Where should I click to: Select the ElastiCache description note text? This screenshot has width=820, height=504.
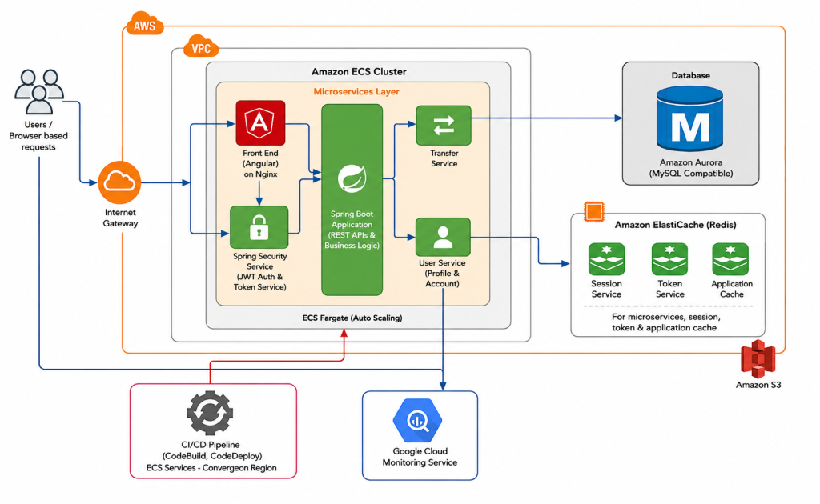(665, 322)
